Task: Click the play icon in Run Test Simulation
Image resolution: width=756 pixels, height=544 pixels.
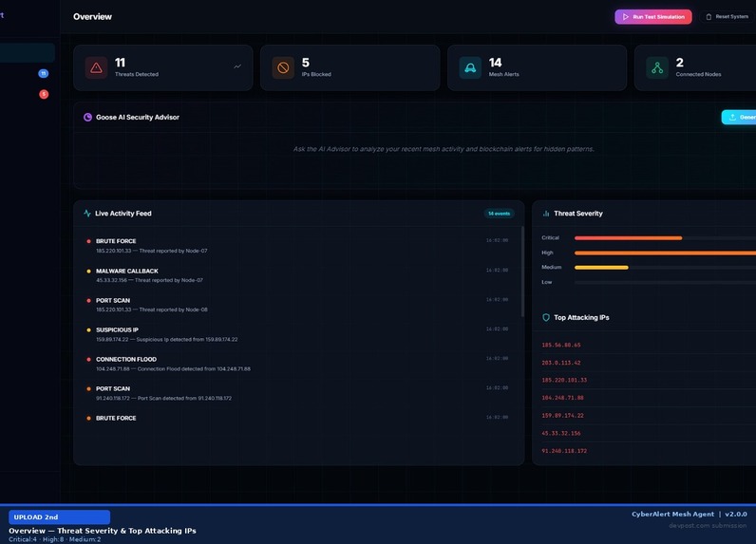Action: pos(625,17)
